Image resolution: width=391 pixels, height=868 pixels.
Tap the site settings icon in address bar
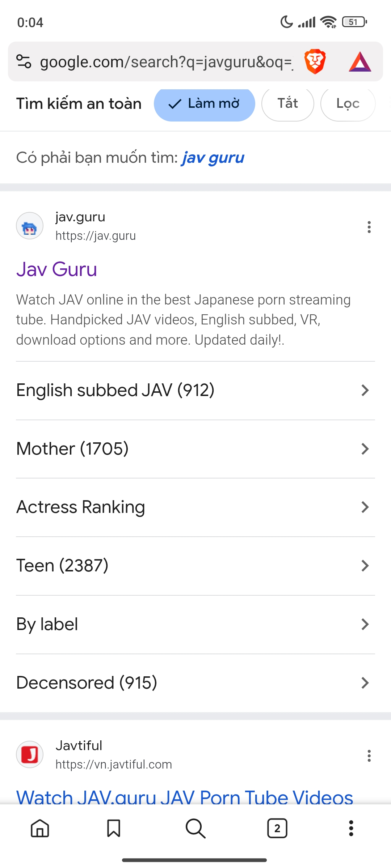(x=24, y=61)
